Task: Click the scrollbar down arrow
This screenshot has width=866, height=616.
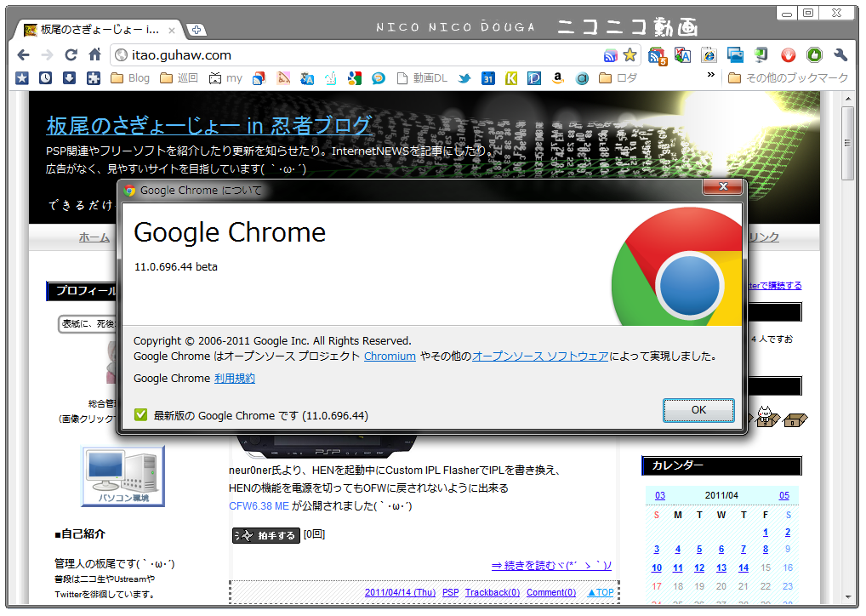Action: pos(848,597)
